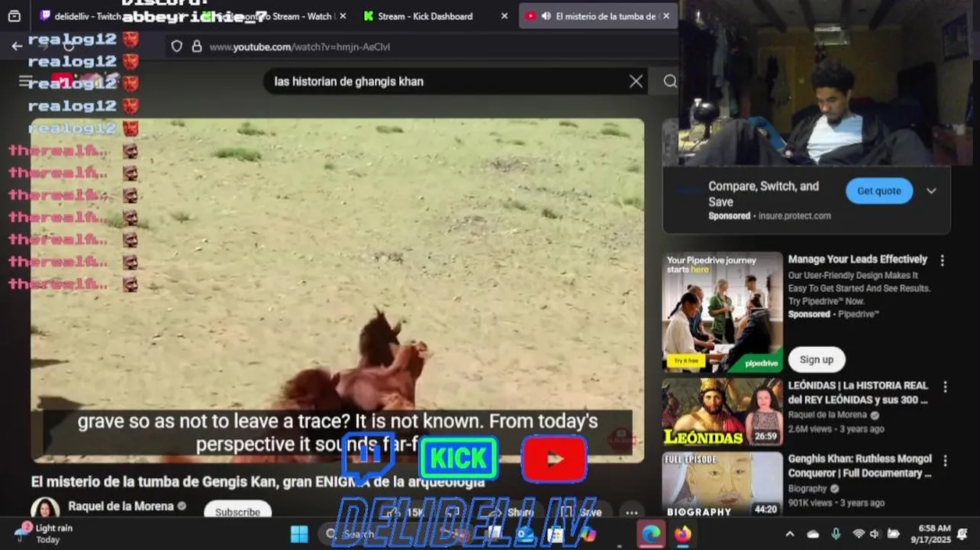Open the Firefox taskbar icon
Viewport: 980px width, 550px height.
coord(683,534)
